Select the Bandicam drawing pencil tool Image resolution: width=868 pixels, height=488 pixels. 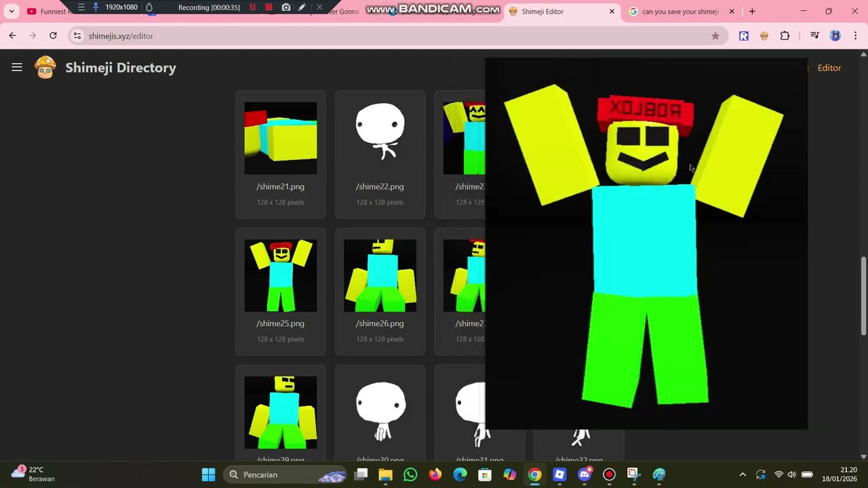click(302, 7)
